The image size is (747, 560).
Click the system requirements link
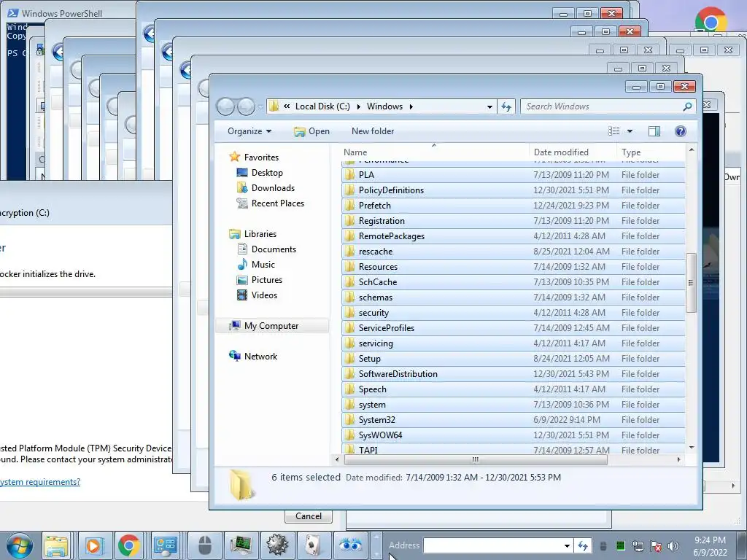(x=40, y=482)
